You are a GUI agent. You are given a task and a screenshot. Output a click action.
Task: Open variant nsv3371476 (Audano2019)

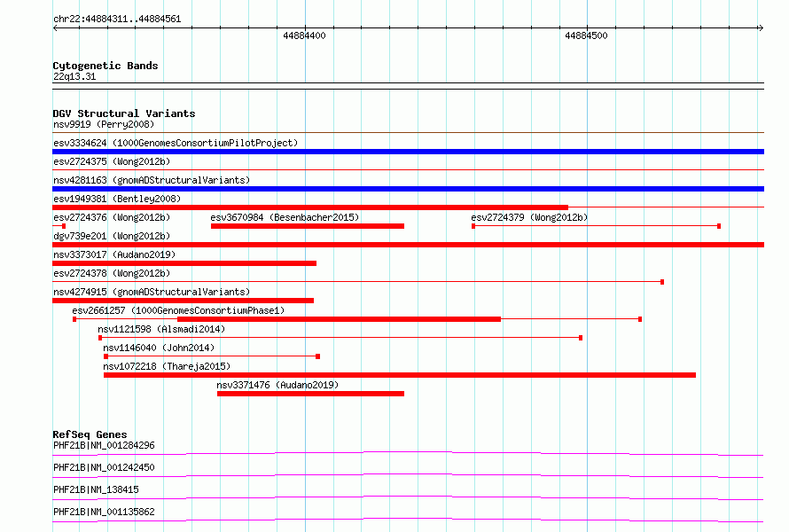tap(277, 385)
